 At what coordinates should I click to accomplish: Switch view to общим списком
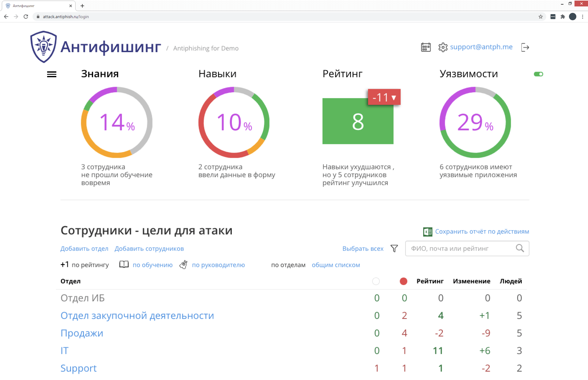pyautogui.click(x=336, y=265)
